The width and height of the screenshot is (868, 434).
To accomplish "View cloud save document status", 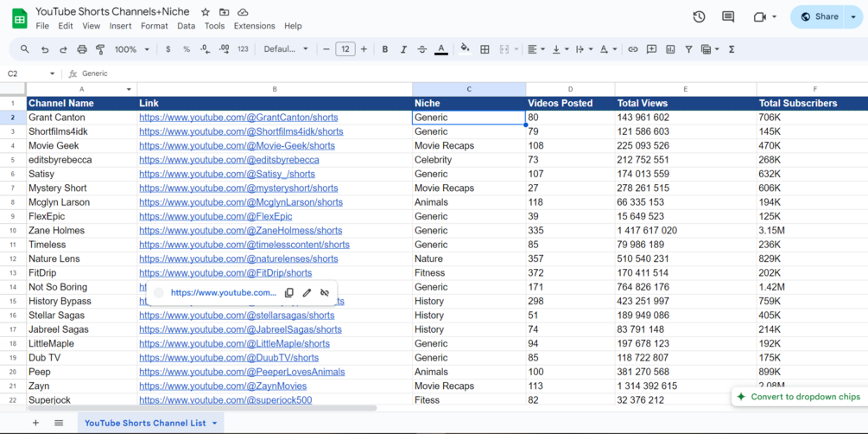I will [x=243, y=11].
